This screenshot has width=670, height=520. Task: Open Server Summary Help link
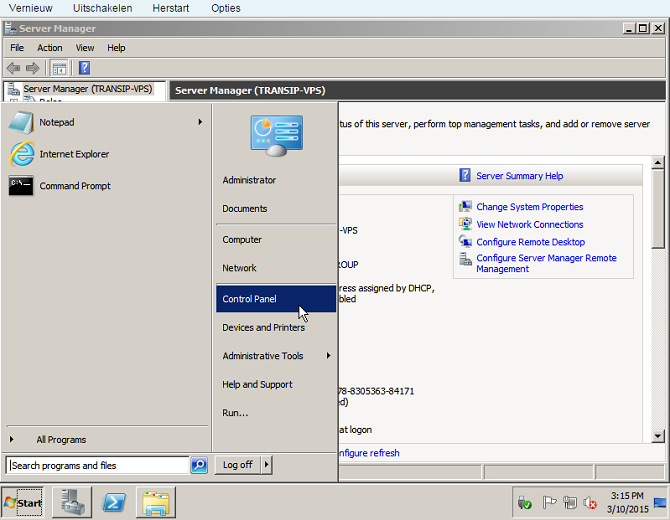pos(520,176)
